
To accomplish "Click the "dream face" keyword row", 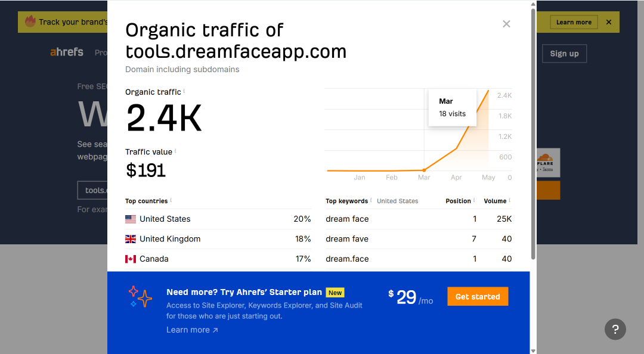I will click(419, 219).
